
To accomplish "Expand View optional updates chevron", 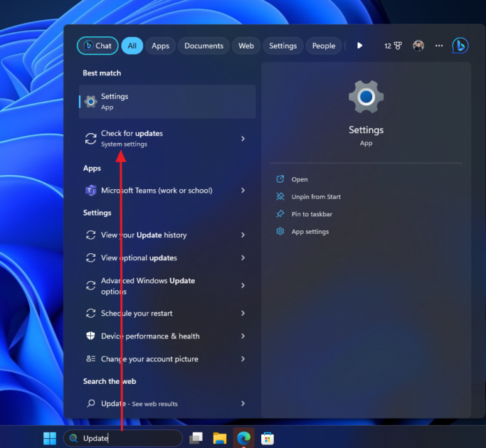I will [x=243, y=257].
